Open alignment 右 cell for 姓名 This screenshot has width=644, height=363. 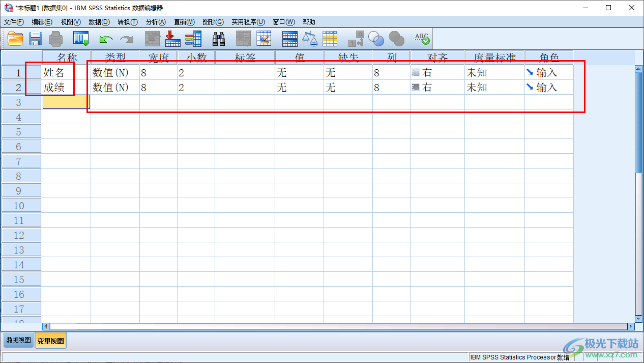point(437,73)
